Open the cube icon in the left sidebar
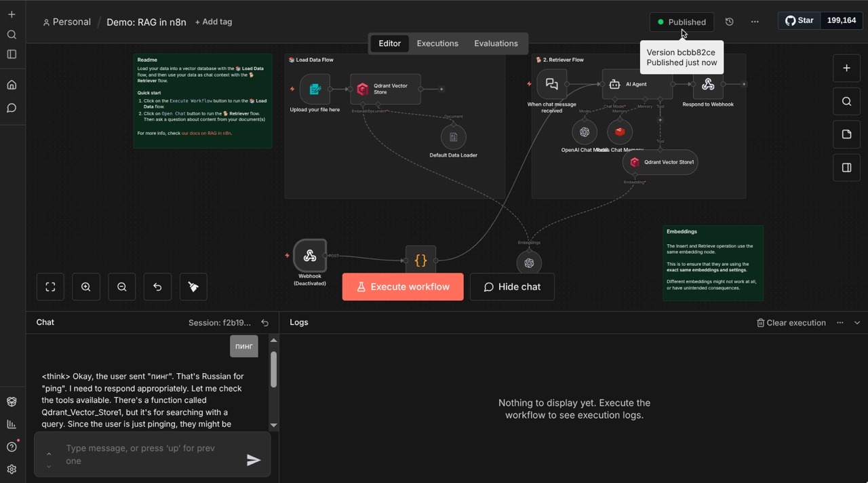Image resolution: width=868 pixels, height=483 pixels. click(x=12, y=402)
